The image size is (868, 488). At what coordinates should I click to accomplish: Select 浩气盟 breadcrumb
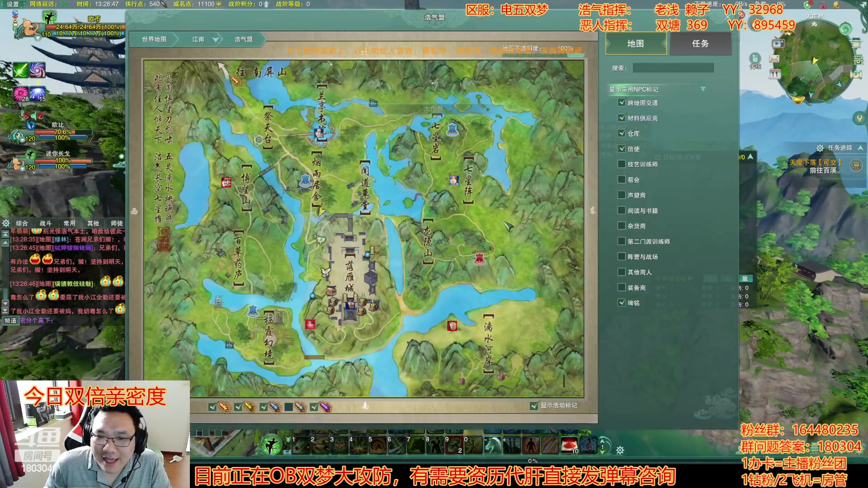pyautogui.click(x=244, y=39)
